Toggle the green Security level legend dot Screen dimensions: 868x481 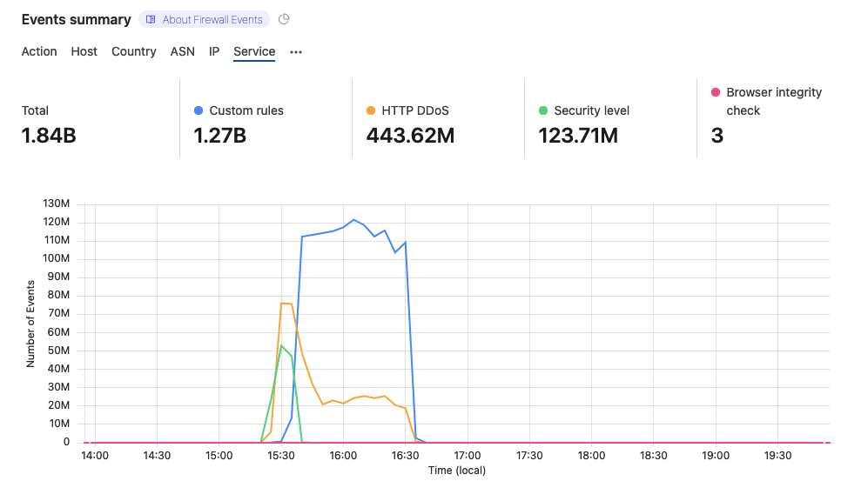click(x=543, y=110)
